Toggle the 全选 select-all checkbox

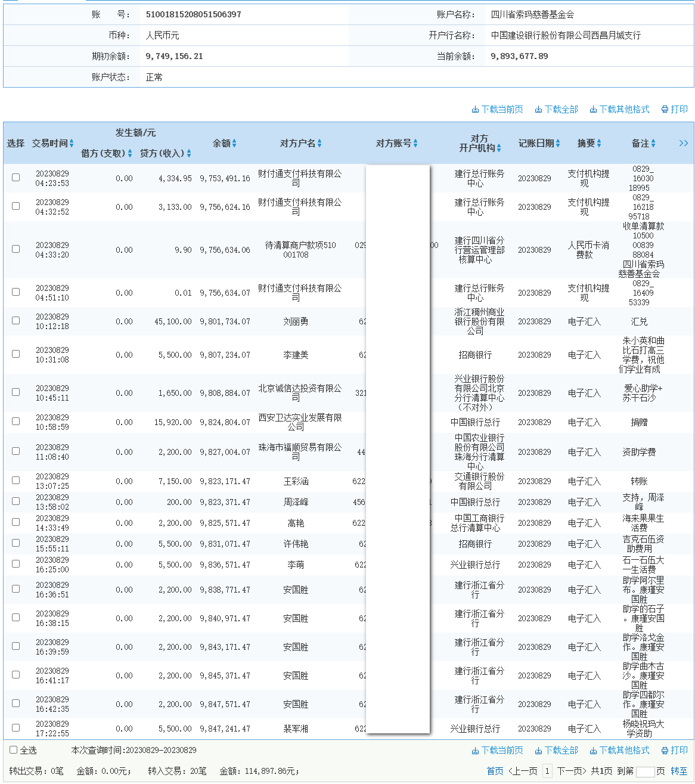click(14, 749)
